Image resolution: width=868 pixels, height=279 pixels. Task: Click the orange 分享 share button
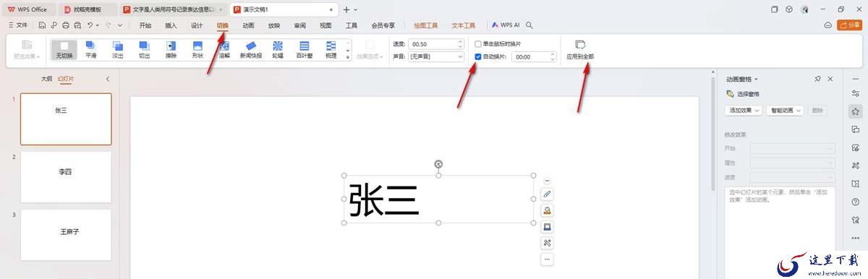(849, 25)
